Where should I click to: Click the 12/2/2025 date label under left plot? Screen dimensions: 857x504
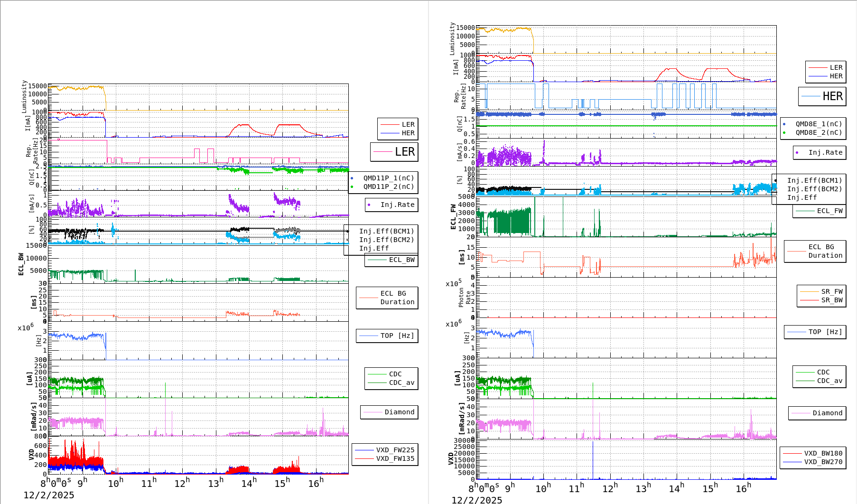(x=49, y=495)
